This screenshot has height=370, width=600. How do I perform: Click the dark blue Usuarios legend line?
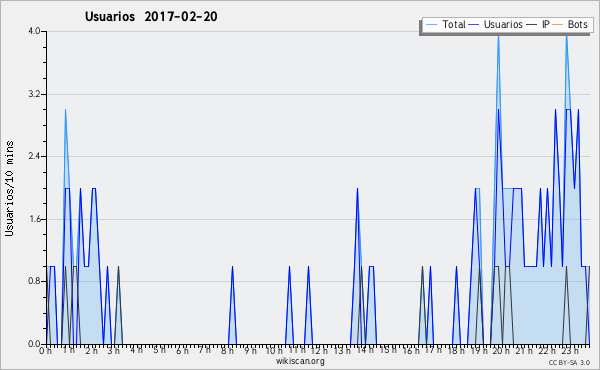click(474, 25)
